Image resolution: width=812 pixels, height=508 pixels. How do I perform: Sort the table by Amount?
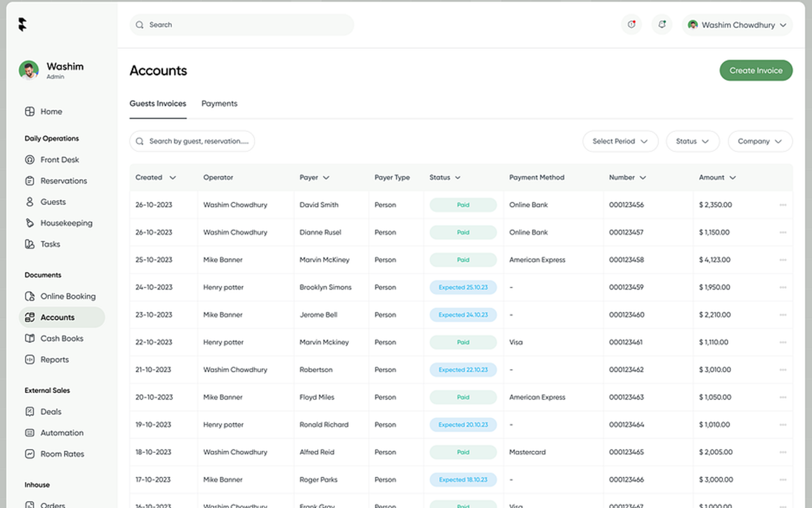pyautogui.click(x=717, y=177)
